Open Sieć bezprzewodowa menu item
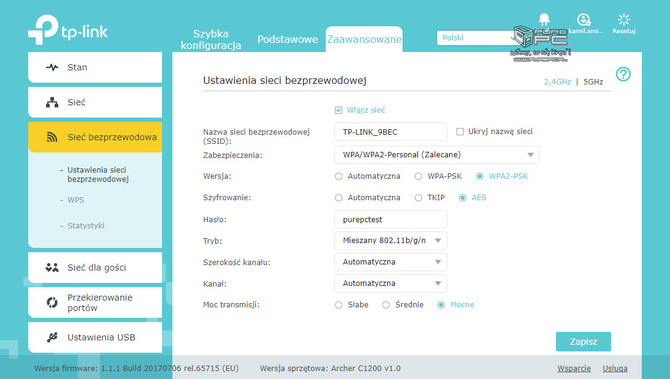 pos(95,137)
